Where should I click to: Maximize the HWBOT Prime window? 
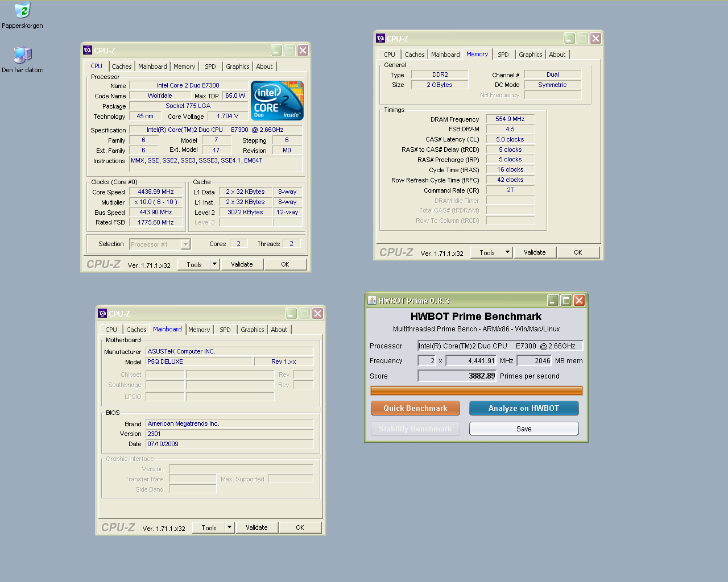pos(566,300)
